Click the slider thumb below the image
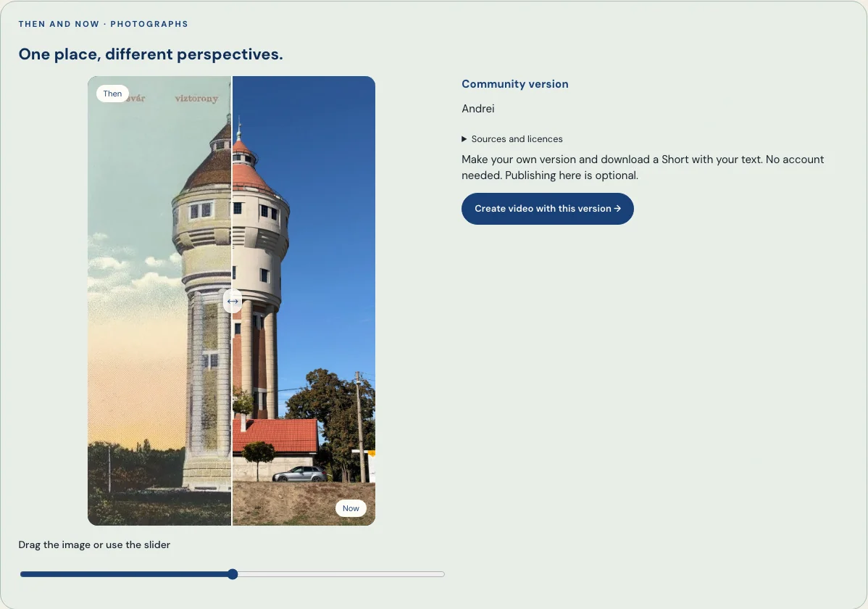 pos(233,574)
